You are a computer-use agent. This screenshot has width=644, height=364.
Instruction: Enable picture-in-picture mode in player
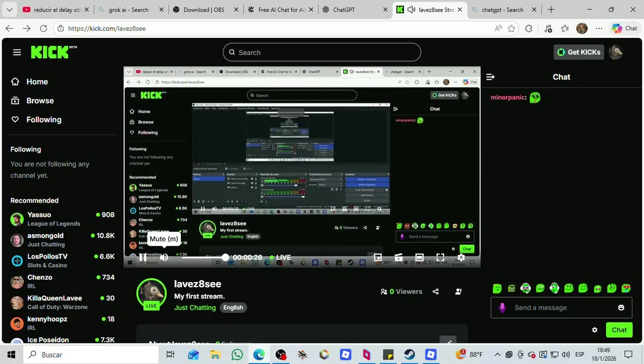[377, 257]
